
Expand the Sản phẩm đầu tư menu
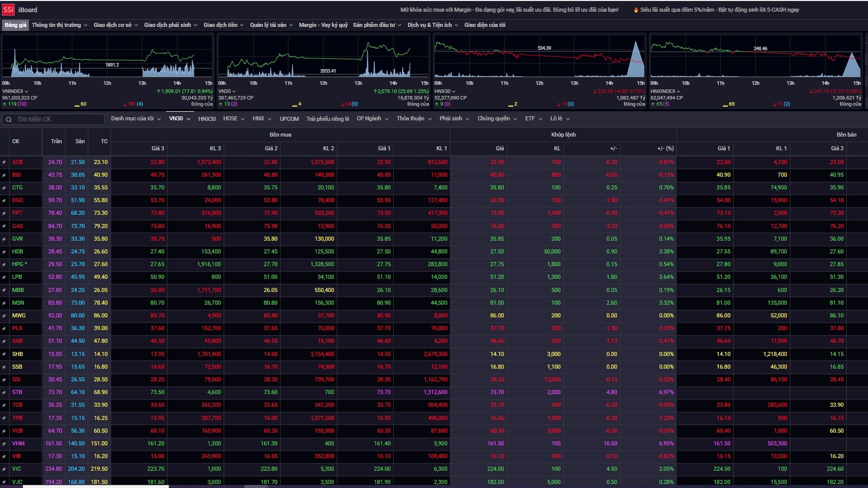(x=377, y=25)
